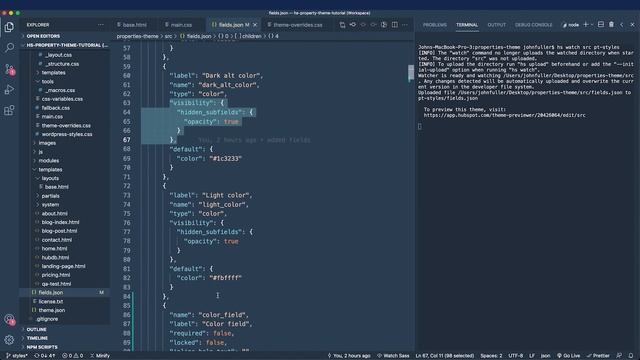Open the Output panel tab
Image resolution: width=640 pixels, height=360 pixels.
click(496, 25)
